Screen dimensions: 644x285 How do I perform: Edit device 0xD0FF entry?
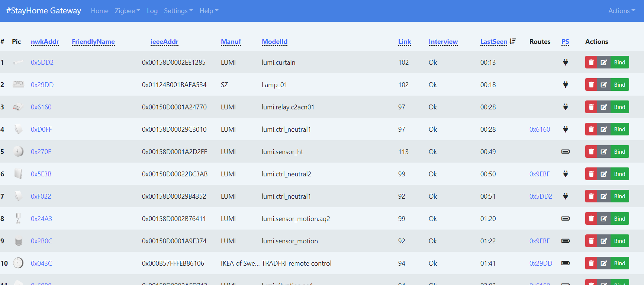coord(604,129)
